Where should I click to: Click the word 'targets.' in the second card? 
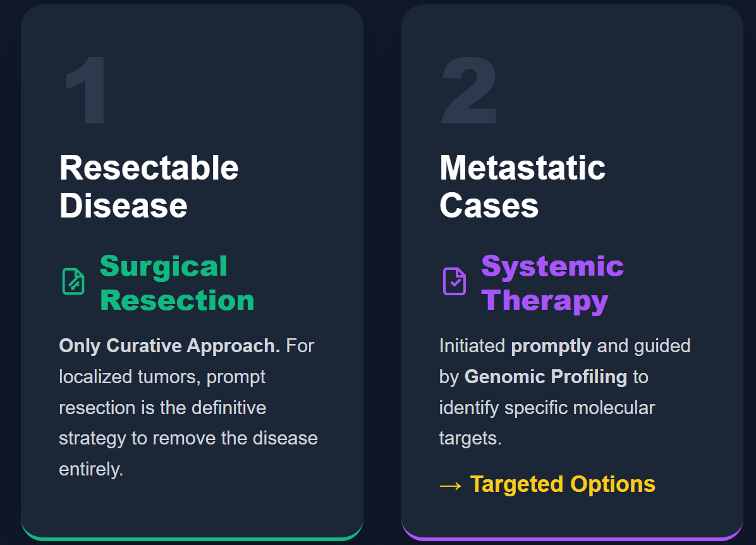coord(470,439)
